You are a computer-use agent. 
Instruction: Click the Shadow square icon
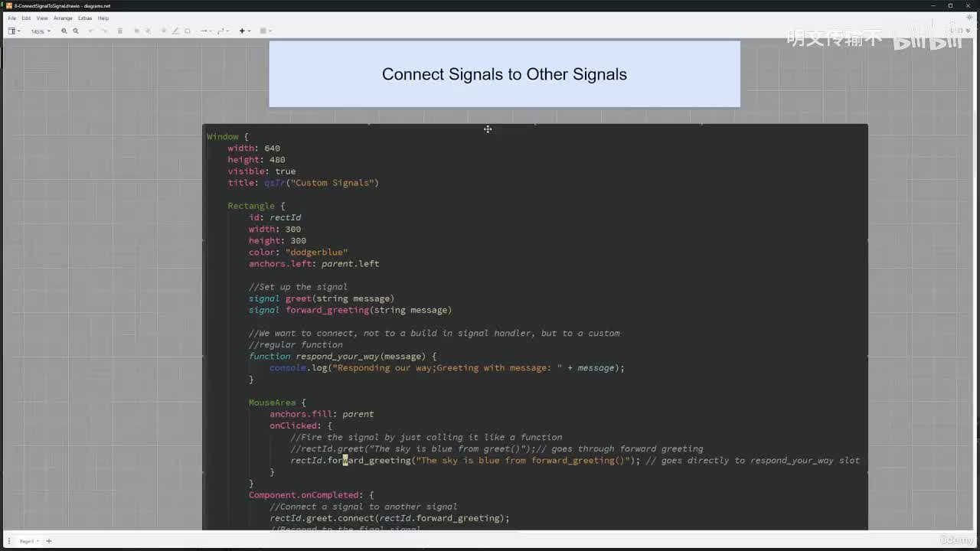pos(188,31)
